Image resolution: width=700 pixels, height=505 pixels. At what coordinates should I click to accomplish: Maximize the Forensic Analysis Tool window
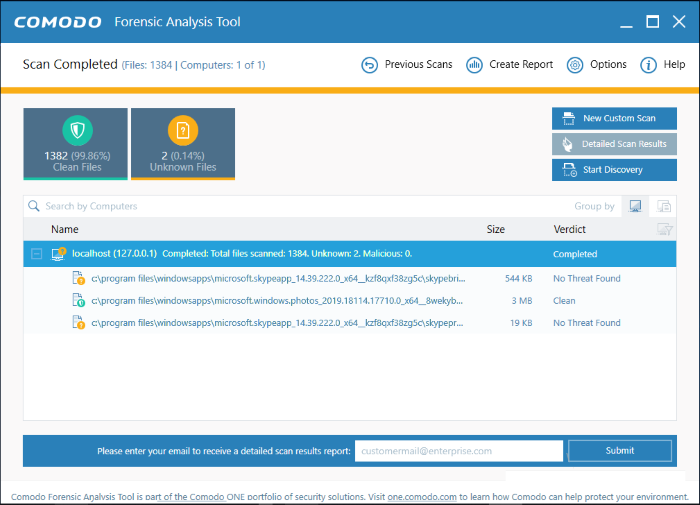click(x=653, y=21)
